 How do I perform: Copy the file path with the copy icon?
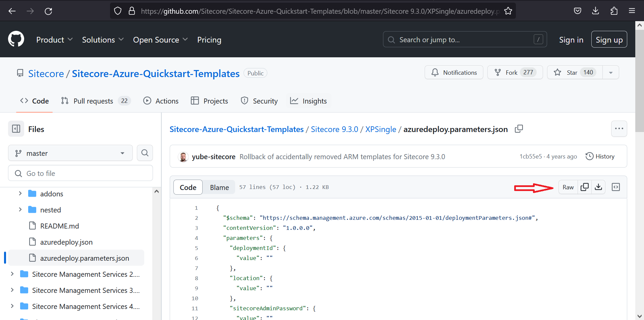click(x=519, y=129)
